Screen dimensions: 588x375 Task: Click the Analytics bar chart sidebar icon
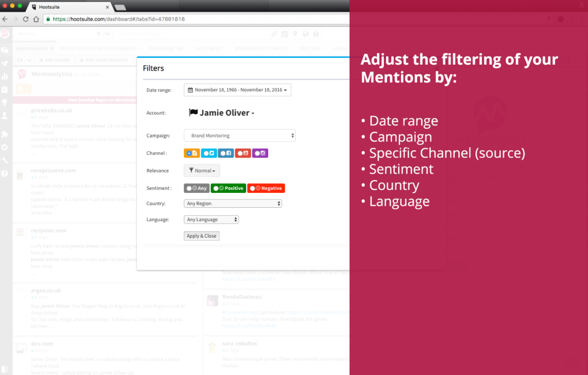click(5, 76)
